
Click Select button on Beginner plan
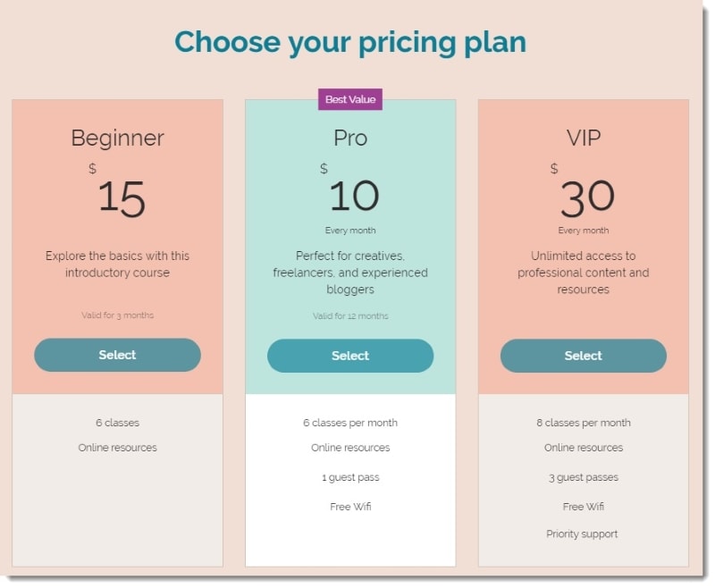[117, 355]
